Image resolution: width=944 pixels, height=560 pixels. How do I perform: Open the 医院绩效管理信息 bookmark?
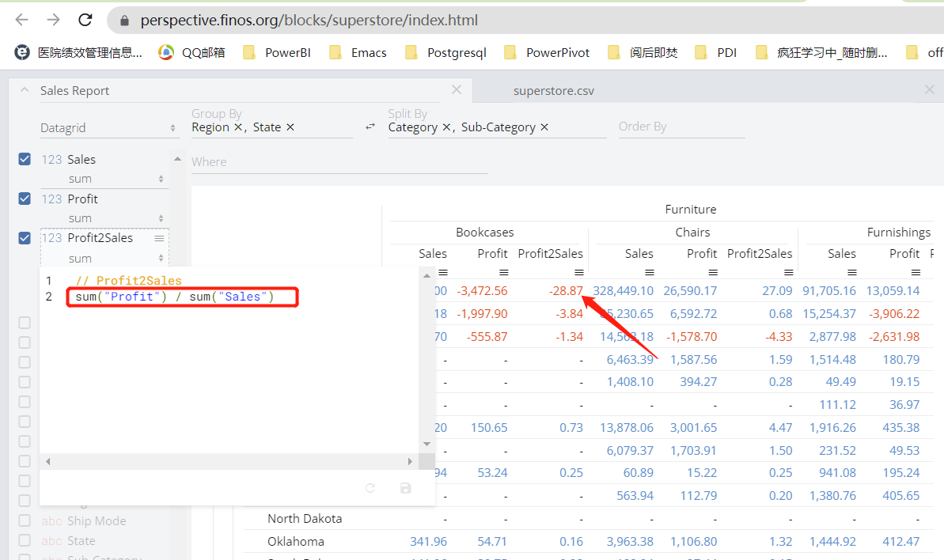(78, 53)
